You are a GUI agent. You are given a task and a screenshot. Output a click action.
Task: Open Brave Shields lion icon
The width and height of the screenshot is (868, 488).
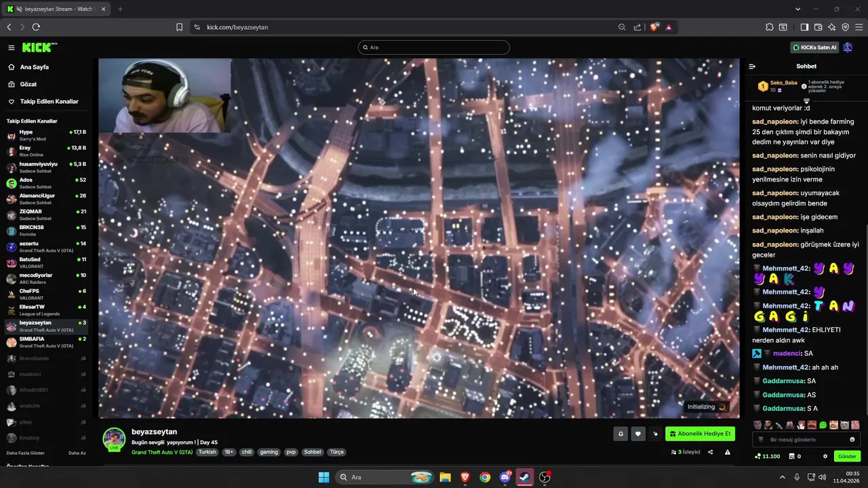coord(654,27)
